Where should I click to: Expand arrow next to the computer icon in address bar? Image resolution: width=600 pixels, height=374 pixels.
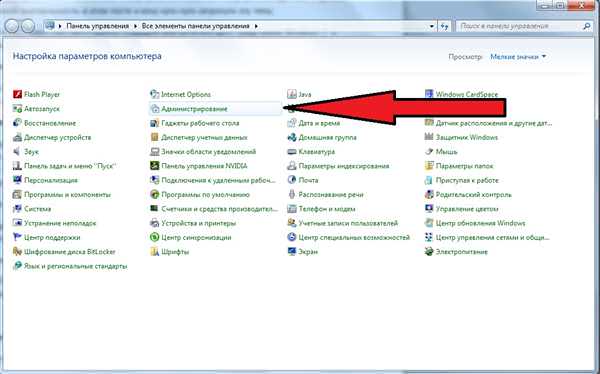tap(60, 26)
